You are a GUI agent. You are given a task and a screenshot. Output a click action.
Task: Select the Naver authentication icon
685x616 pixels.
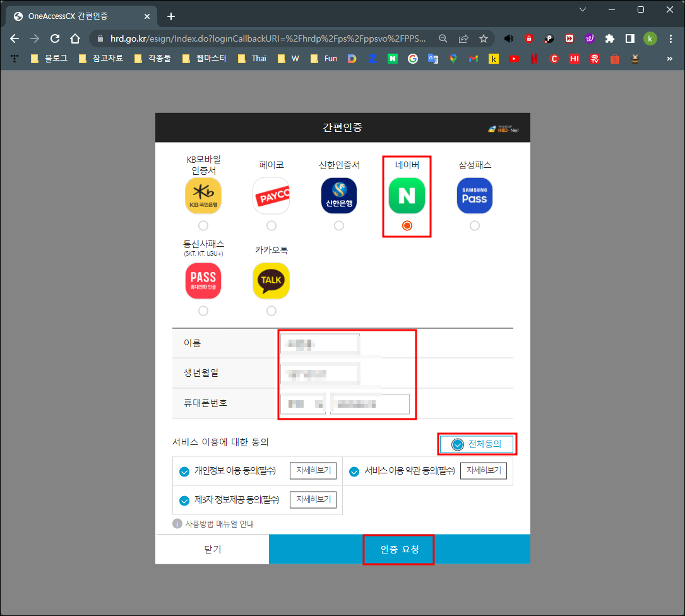click(407, 196)
